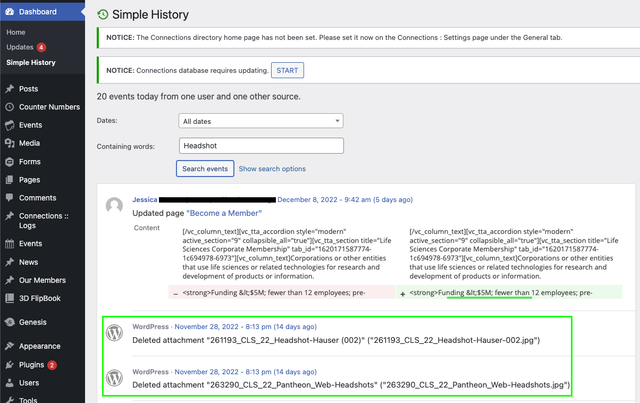640x403 pixels.
Task: Click the Appearance paintbrush icon
Action: pos(9,346)
